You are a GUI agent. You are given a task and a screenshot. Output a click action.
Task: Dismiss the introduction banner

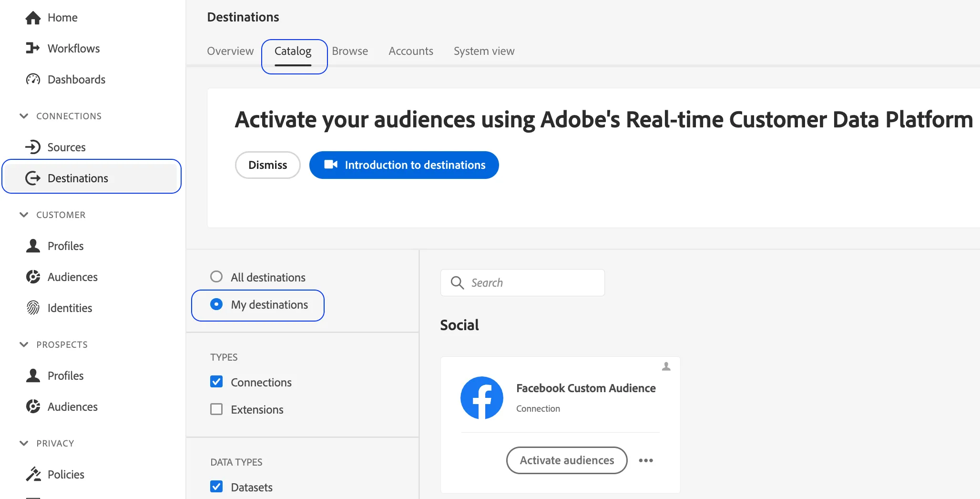(268, 165)
